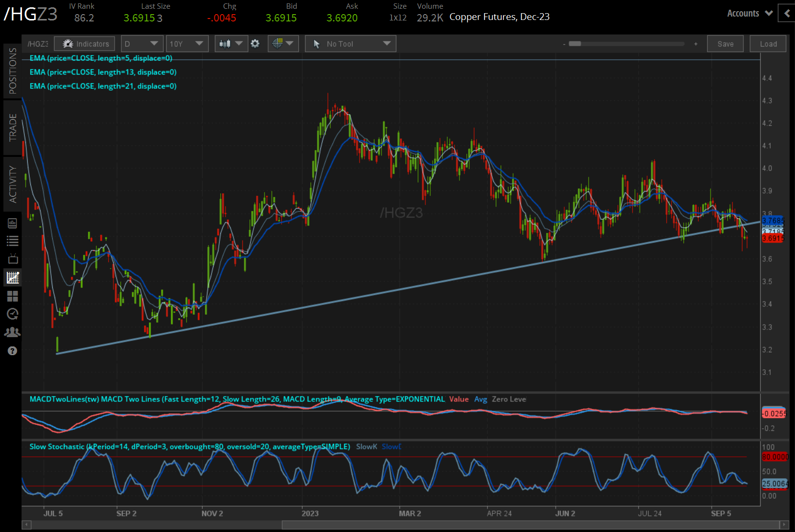795x532 pixels.
Task: Expand the Accounts dropdown
Action: coord(749,14)
